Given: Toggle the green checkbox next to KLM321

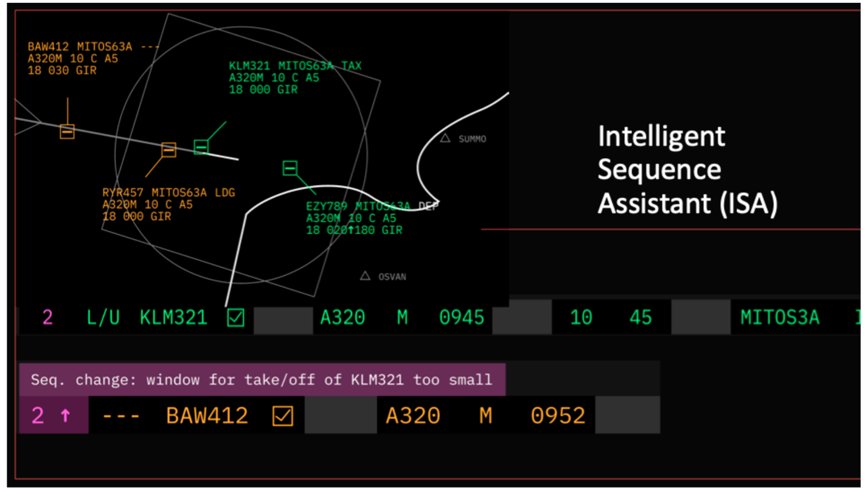Looking at the screenshot, I should (x=235, y=318).
